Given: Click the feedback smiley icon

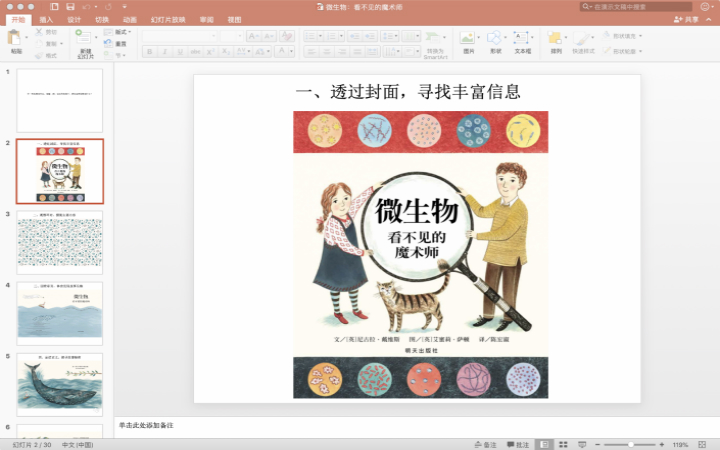Looking at the screenshot, I should click(x=705, y=6).
